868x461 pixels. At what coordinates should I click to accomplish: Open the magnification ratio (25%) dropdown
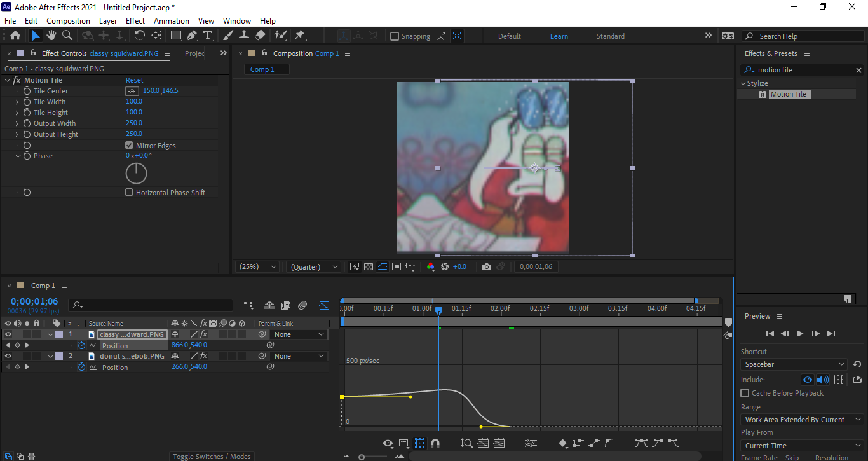click(257, 267)
